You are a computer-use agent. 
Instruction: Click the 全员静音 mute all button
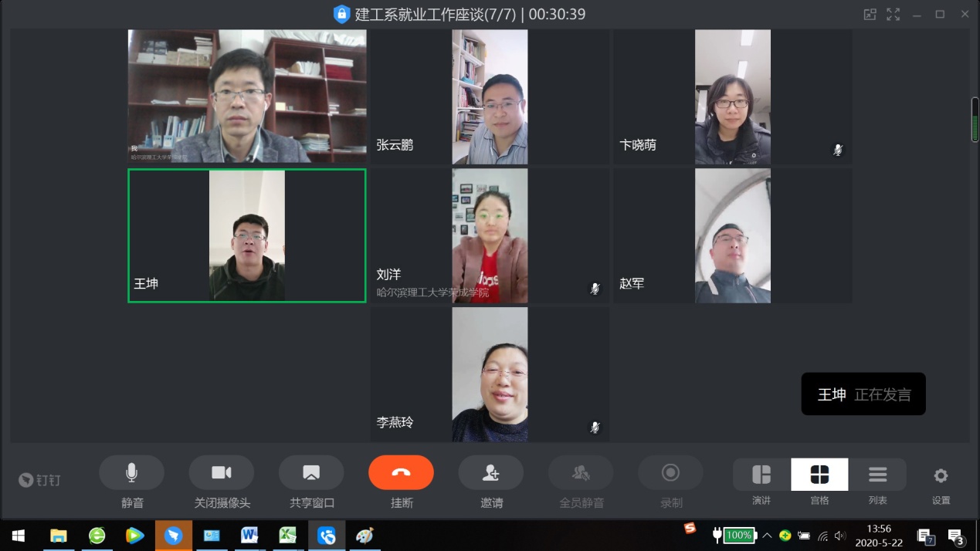tap(581, 472)
